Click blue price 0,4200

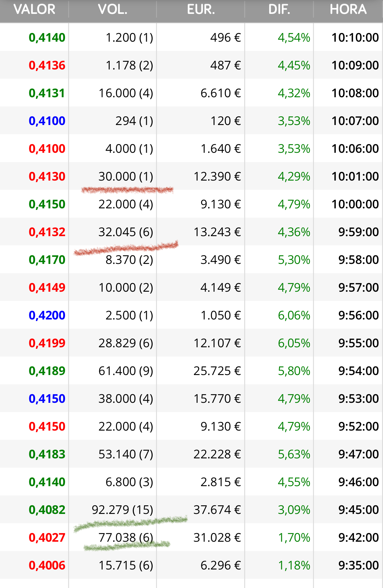47,315
